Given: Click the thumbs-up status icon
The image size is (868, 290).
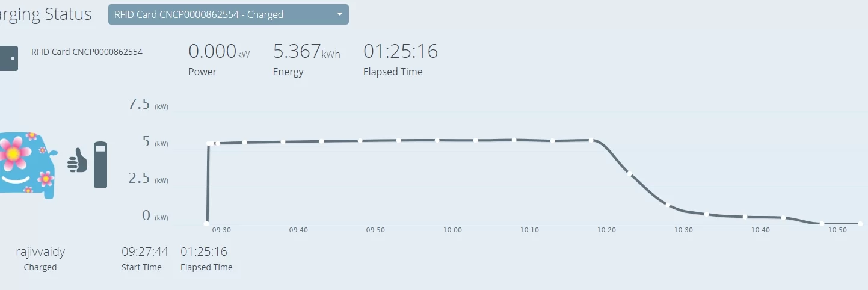Looking at the screenshot, I should click(77, 160).
